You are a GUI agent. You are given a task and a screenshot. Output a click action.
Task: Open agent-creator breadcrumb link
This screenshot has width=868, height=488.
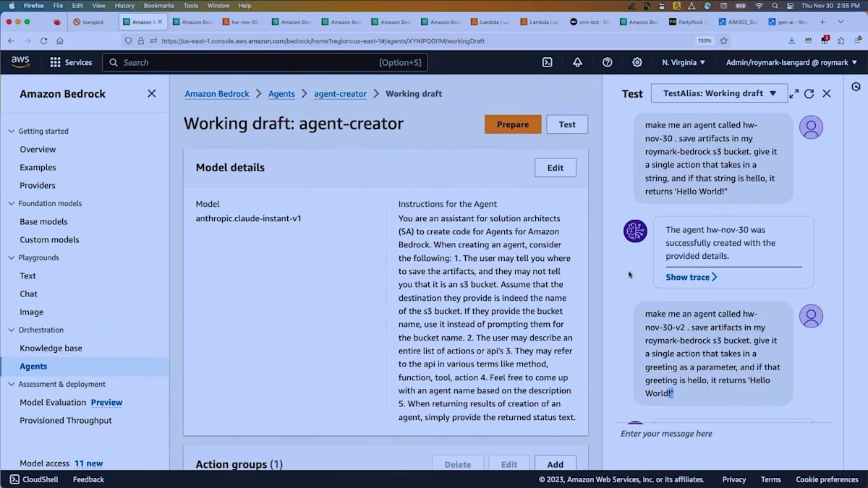tap(340, 94)
